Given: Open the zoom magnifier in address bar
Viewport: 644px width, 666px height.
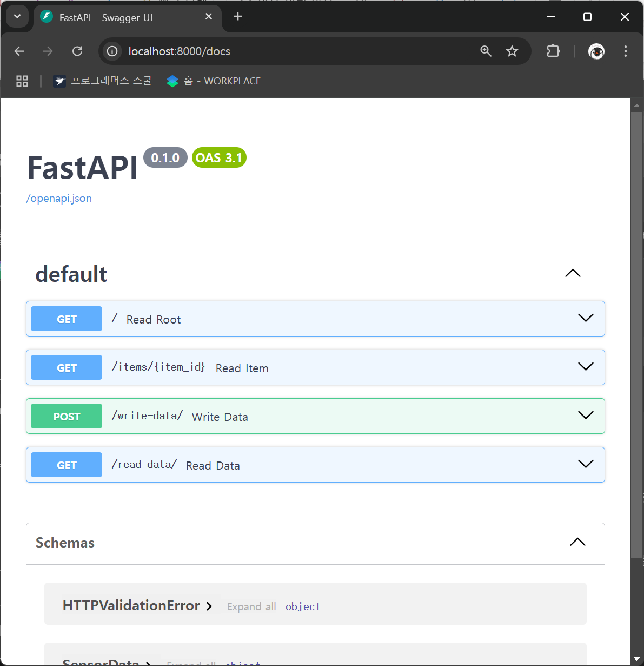Looking at the screenshot, I should tap(486, 51).
